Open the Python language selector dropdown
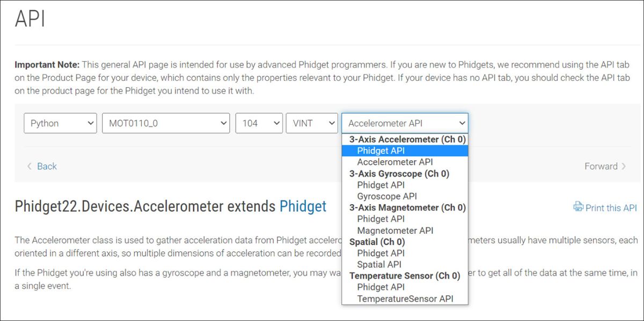The height and width of the screenshot is (321, 644). 60,123
